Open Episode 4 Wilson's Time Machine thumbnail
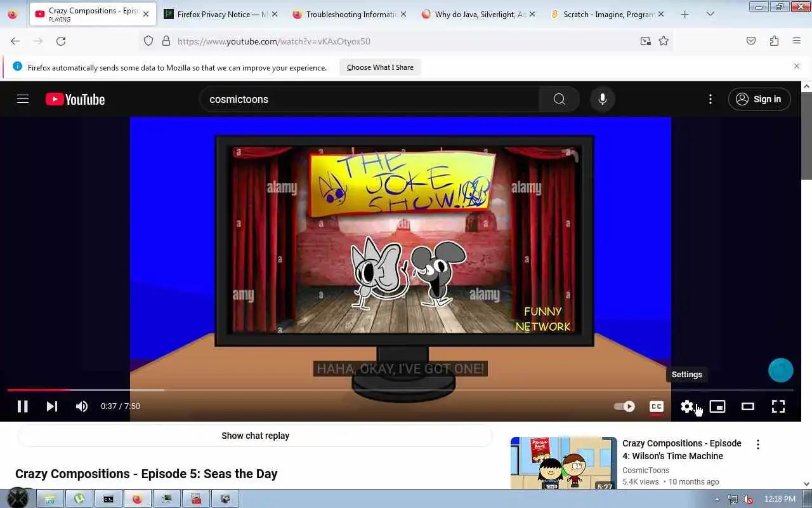This screenshot has height=508, width=812. (563, 463)
